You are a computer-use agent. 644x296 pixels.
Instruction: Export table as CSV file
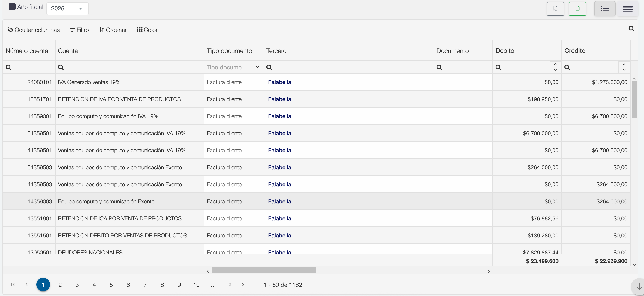555,9
